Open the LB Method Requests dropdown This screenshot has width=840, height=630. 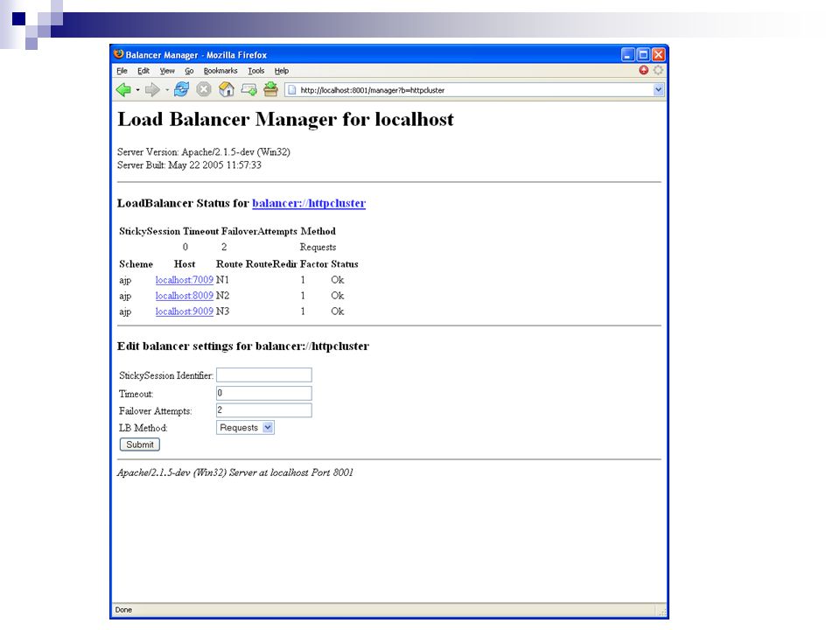point(245,428)
